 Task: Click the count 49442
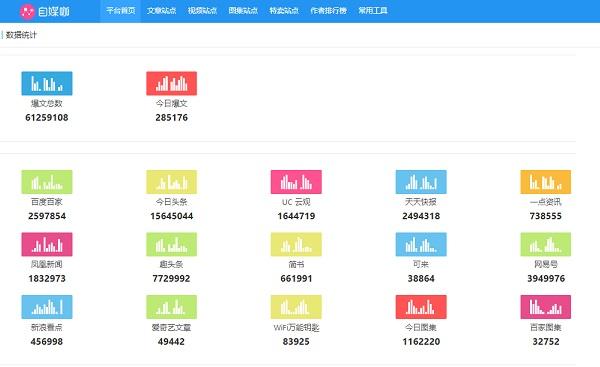[x=171, y=342]
